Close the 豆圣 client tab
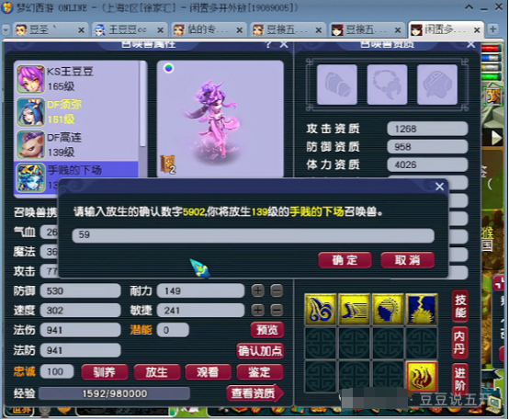 point(81,30)
